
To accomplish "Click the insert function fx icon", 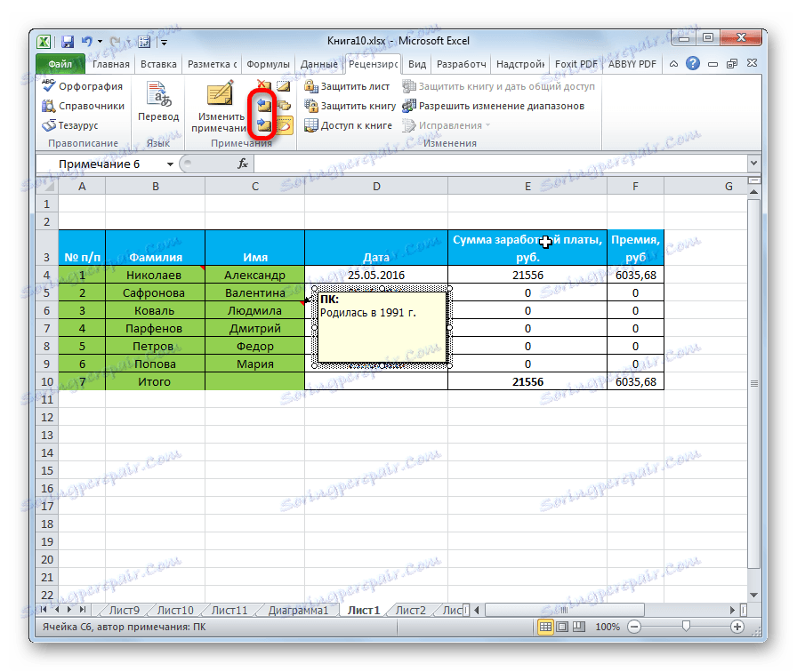I will [243, 164].
